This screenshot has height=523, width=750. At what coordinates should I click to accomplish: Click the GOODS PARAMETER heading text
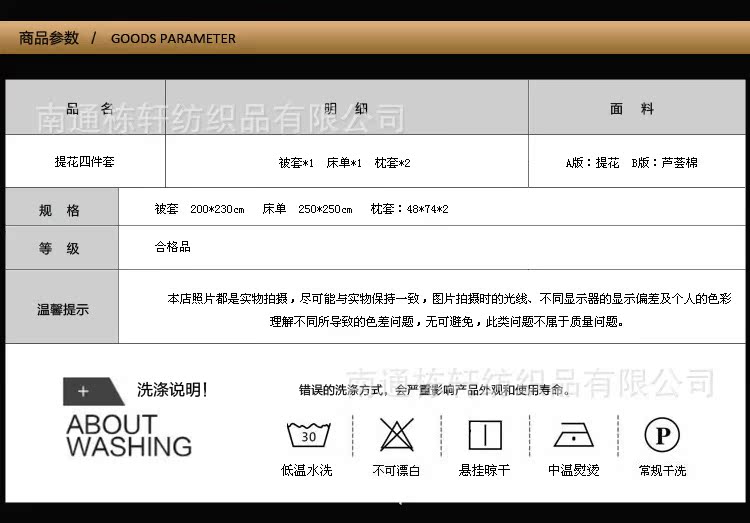173,38
